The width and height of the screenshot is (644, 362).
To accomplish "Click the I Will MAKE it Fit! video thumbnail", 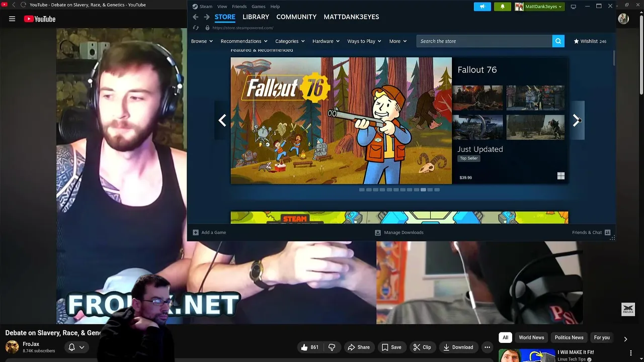I will pos(526,355).
